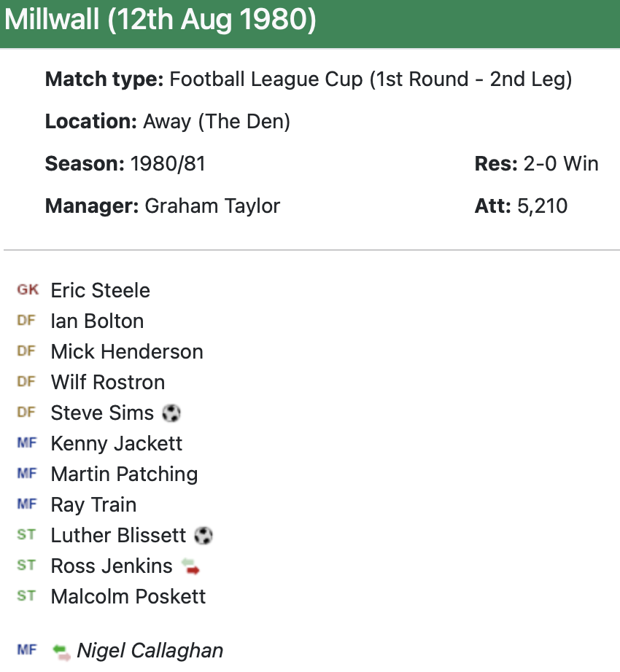Click the substitution arrows before Nigel Callaghan
Screen dimensions: 620x672
click(61, 651)
